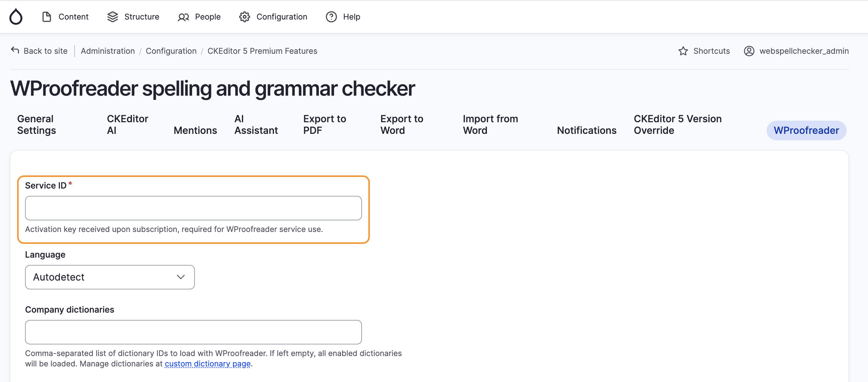Viewport: 868px width, 382px height.
Task: Focus the Service ID input field
Action: (x=193, y=208)
